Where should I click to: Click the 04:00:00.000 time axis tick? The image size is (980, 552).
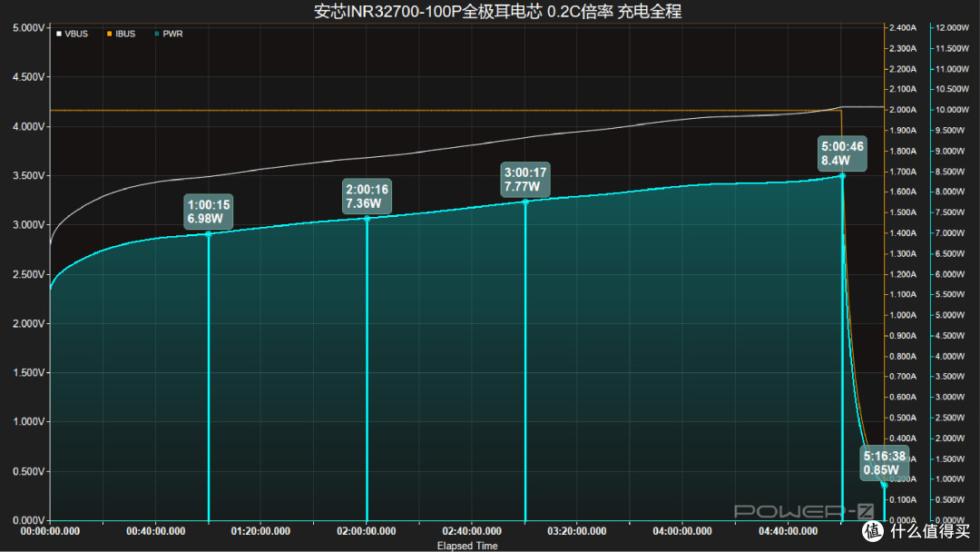pyautogui.click(x=682, y=531)
